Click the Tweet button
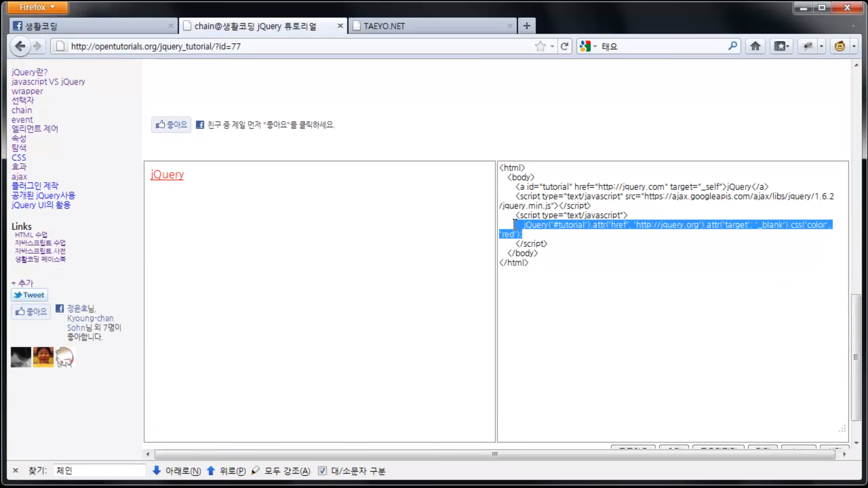 pos(29,295)
